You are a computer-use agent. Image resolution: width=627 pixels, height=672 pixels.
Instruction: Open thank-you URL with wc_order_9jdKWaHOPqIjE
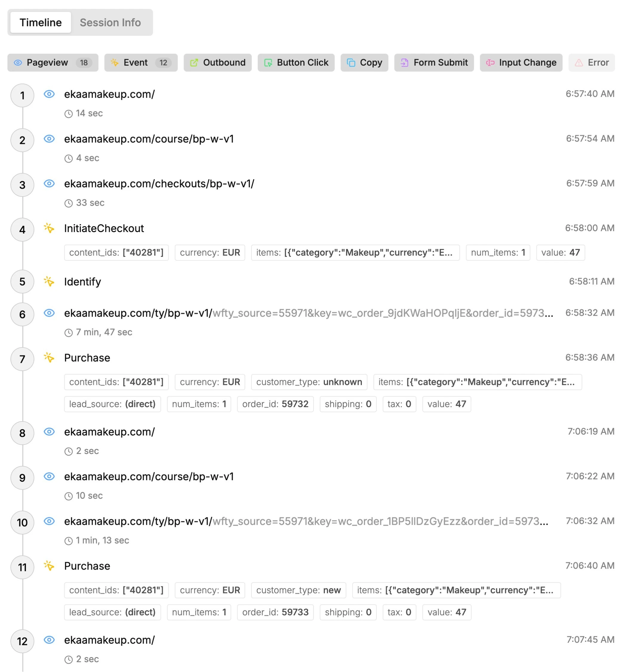point(309,313)
